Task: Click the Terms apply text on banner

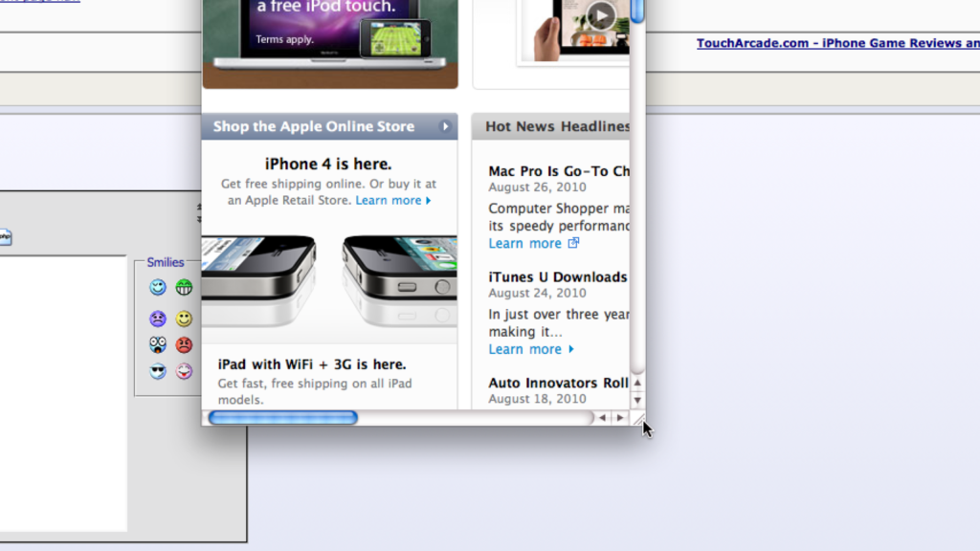Action: pos(284,39)
